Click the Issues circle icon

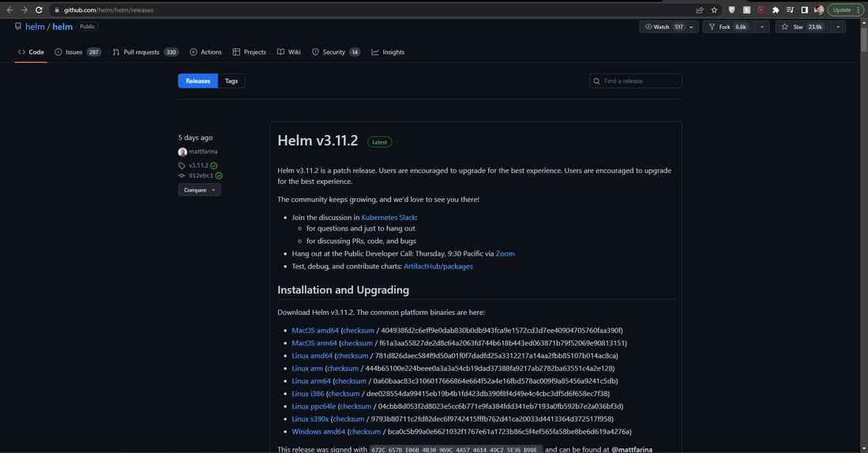coord(58,52)
